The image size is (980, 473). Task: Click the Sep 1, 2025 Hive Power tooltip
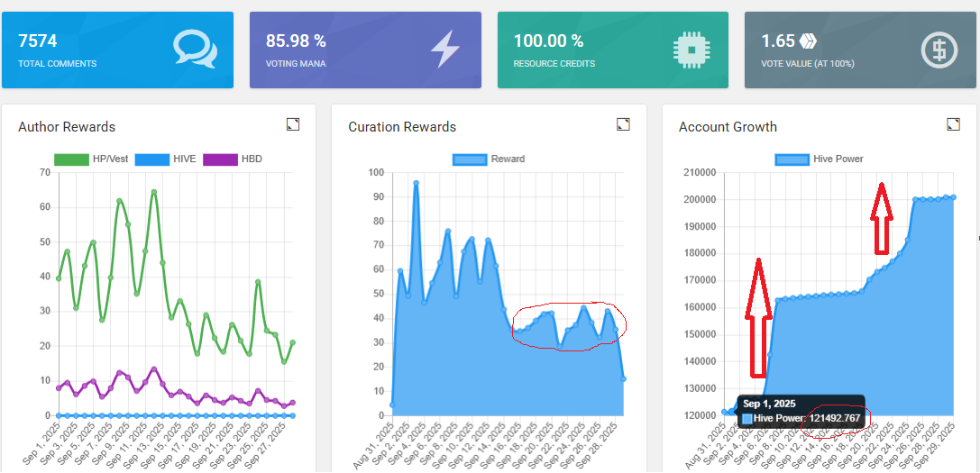point(801,412)
